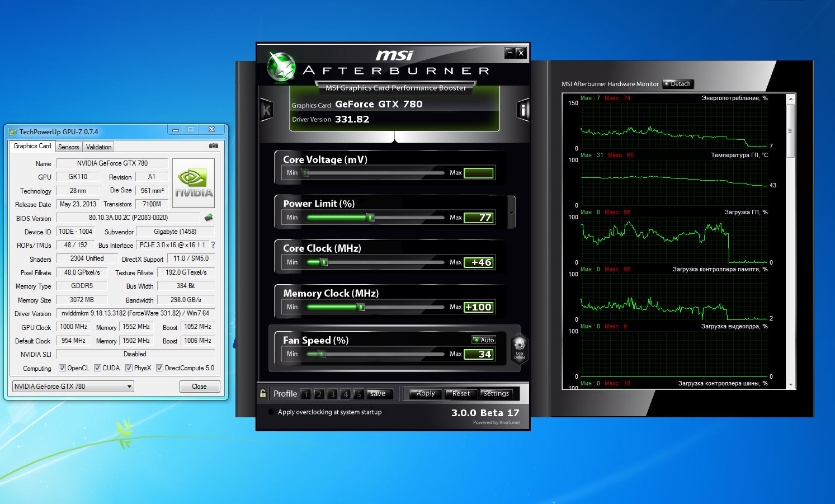Open the GPU-Z title bar application icon
835x504 pixels.
[x=12, y=132]
